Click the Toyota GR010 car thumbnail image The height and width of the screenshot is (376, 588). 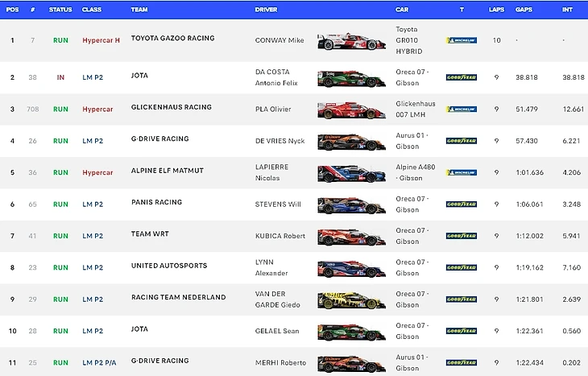coord(351,41)
